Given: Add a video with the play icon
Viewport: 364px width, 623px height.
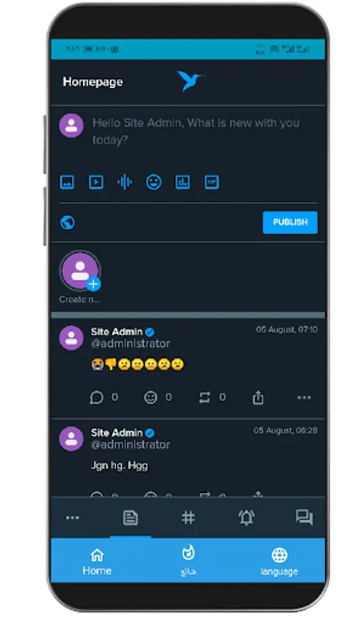Looking at the screenshot, I should click(x=95, y=182).
